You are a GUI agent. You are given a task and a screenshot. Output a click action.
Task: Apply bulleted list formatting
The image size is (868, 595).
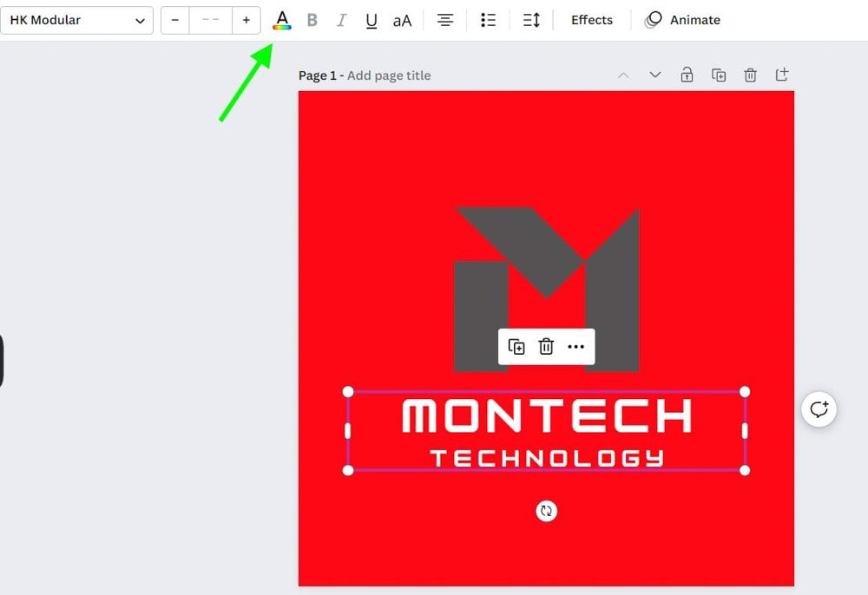coord(488,21)
